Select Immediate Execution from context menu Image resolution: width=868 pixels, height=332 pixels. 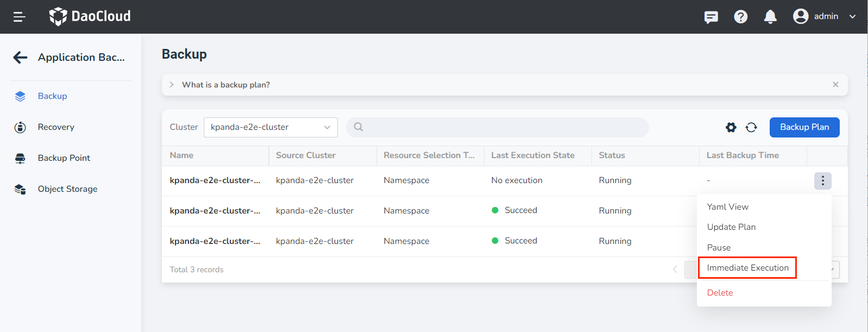point(747,268)
